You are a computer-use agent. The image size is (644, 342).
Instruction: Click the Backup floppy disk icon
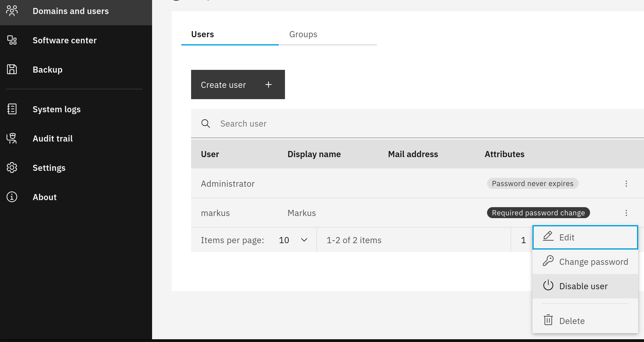point(12,70)
